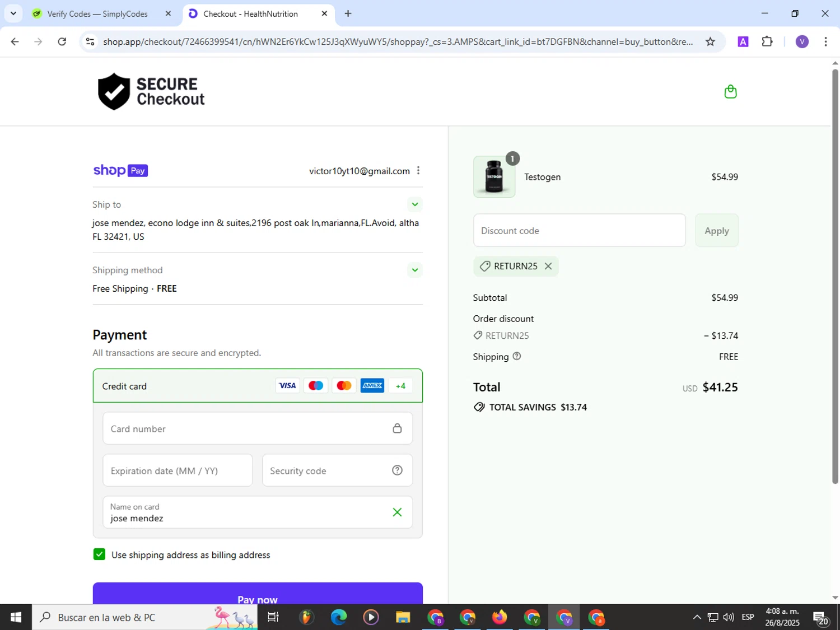Viewport: 840px width, 630px height.
Task: Open account options three-dot menu beside email
Action: [418, 171]
